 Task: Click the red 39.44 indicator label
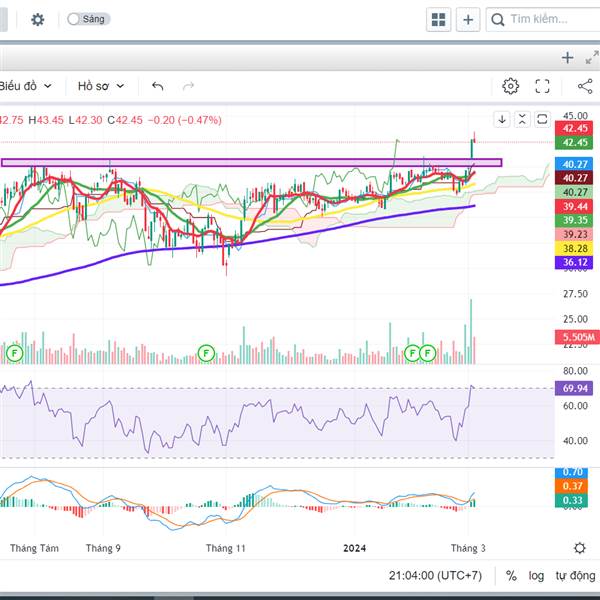pos(574,207)
